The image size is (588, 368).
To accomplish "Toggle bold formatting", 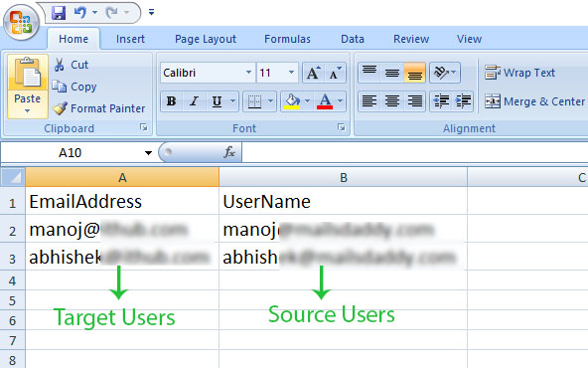I will click(172, 101).
